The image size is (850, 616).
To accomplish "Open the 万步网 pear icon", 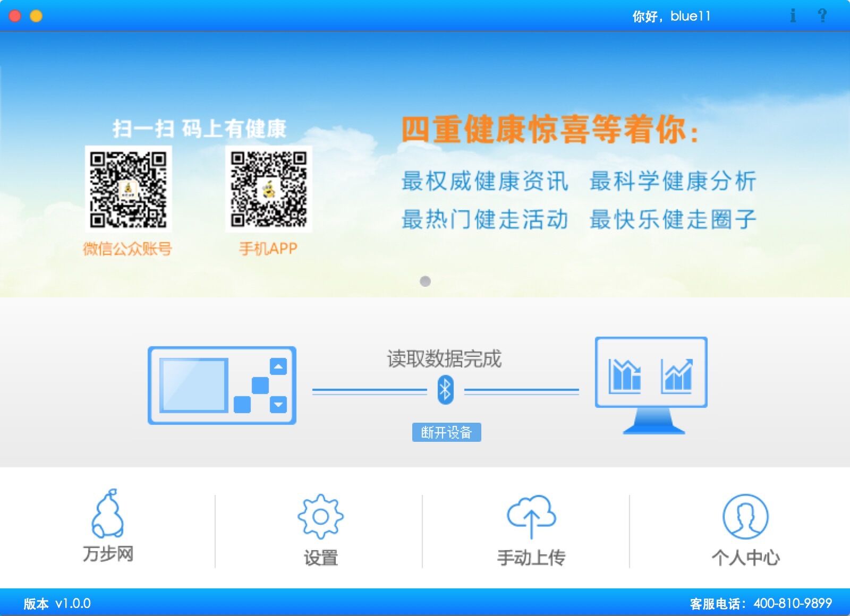I will (x=108, y=514).
